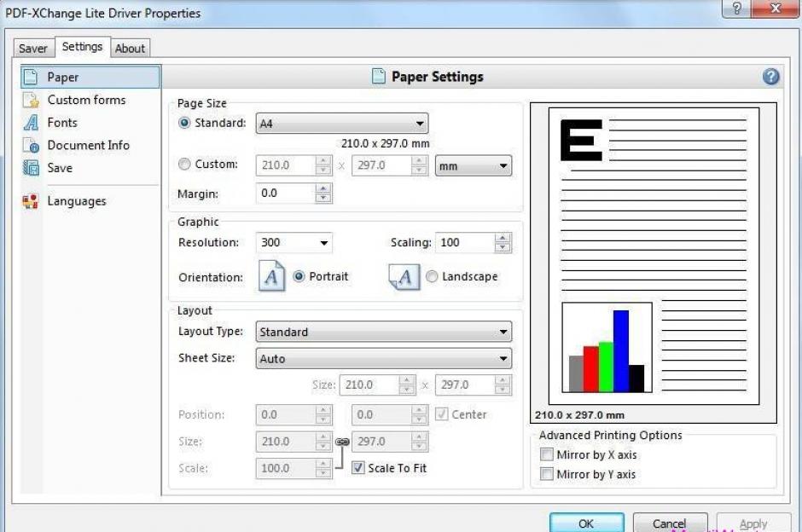802x532 pixels.
Task: Switch to the About tab
Action: 130,49
